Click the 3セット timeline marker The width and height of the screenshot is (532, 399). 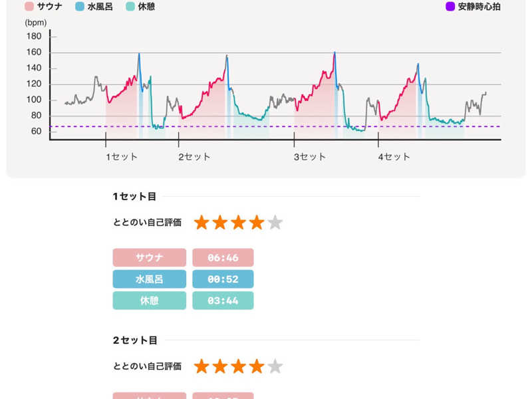click(x=310, y=157)
